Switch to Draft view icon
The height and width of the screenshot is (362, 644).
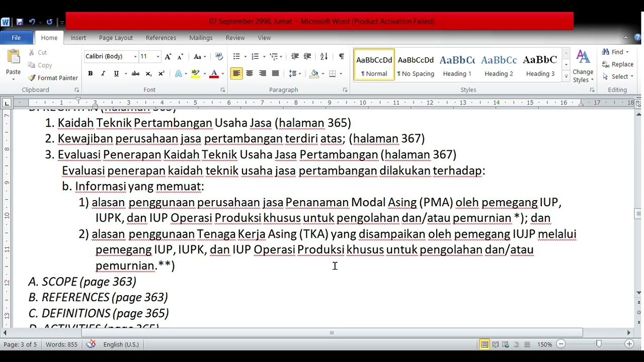tap(527, 344)
